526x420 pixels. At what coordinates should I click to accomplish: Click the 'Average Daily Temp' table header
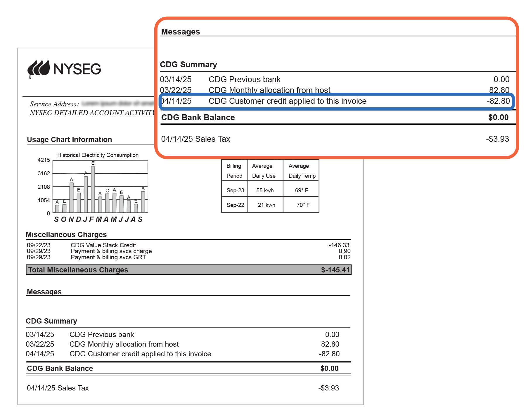coord(302,171)
